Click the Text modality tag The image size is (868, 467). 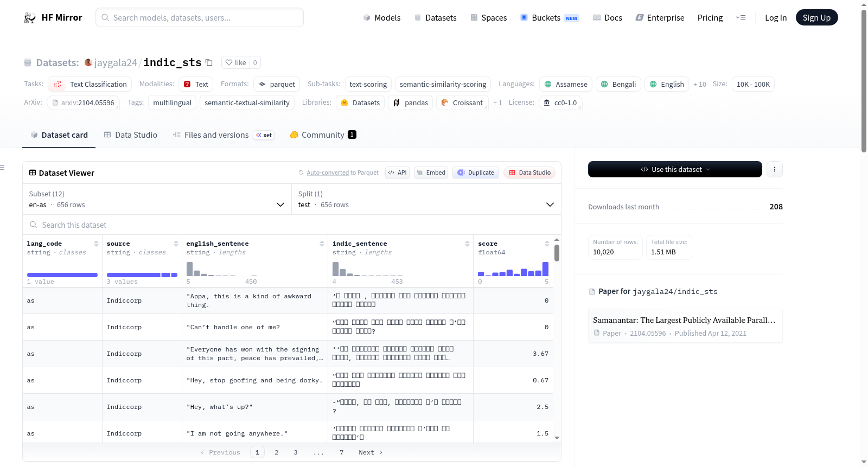(196, 84)
